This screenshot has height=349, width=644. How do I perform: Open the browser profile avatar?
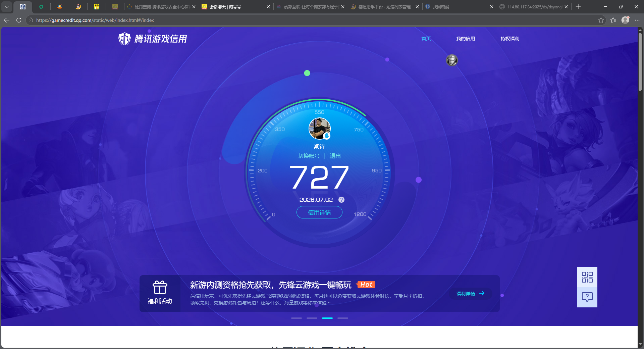pos(625,20)
